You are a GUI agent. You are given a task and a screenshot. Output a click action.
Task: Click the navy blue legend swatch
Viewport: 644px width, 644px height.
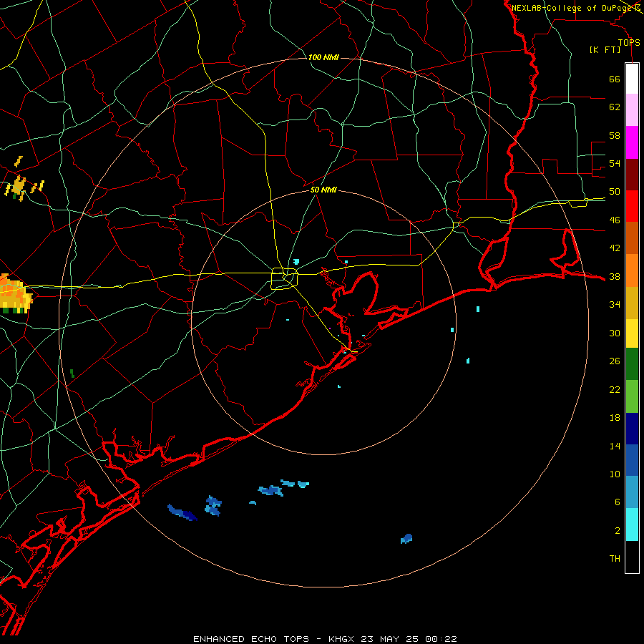(x=632, y=429)
